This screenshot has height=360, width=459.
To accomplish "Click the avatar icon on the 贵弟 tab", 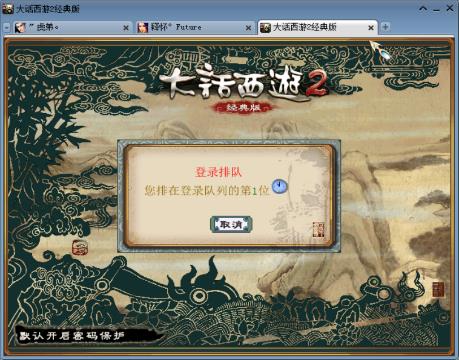I will pyautogui.click(x=21, y=27).
